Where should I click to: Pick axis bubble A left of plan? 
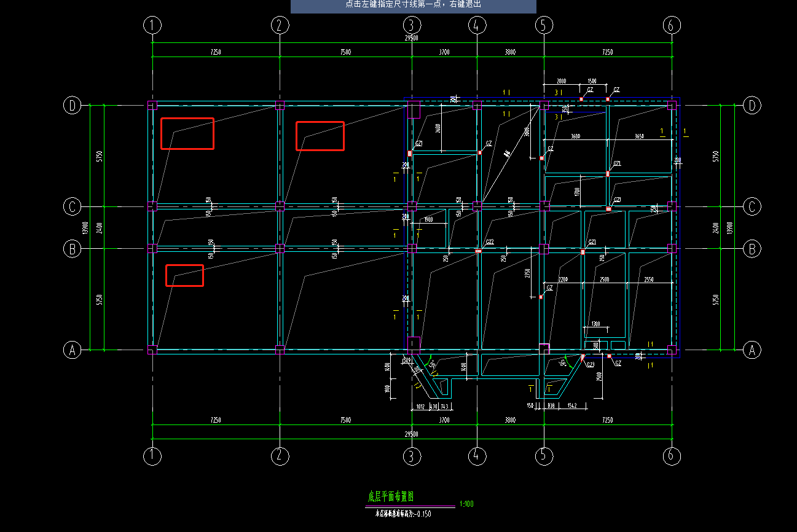click(x=73, y=350)
